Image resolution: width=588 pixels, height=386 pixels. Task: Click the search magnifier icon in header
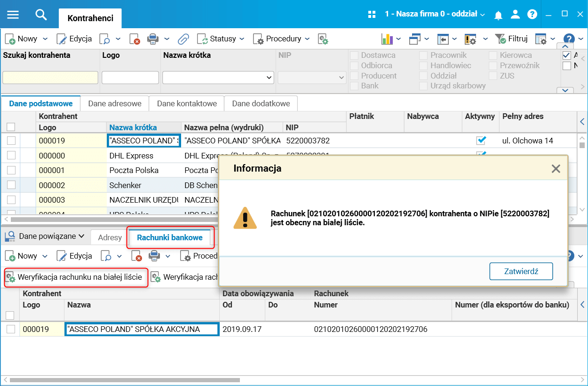point(41,15)
